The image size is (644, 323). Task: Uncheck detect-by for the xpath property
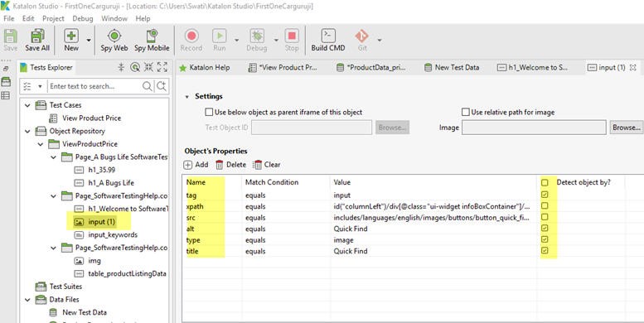tap(545, 206)
